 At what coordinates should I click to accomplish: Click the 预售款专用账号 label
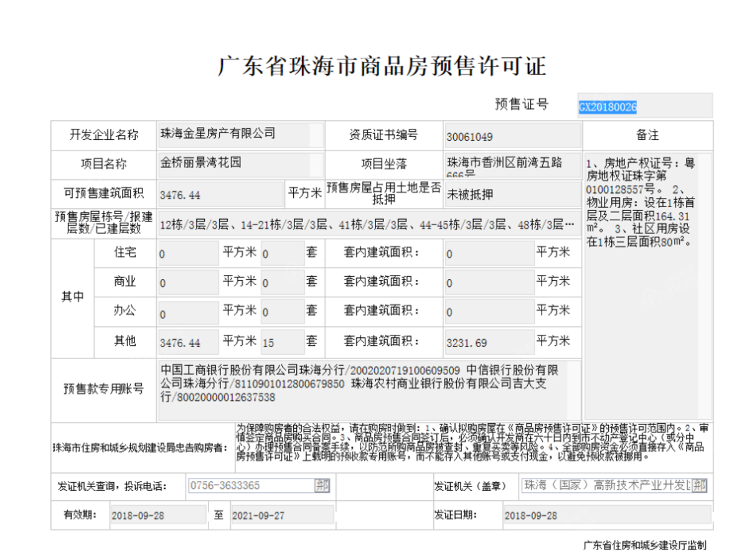point(103,389)
